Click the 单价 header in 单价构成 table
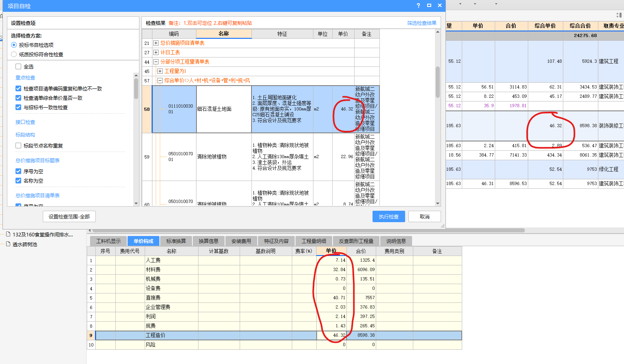The height and width of the screenshot is (364, 624). click(331, 251)
